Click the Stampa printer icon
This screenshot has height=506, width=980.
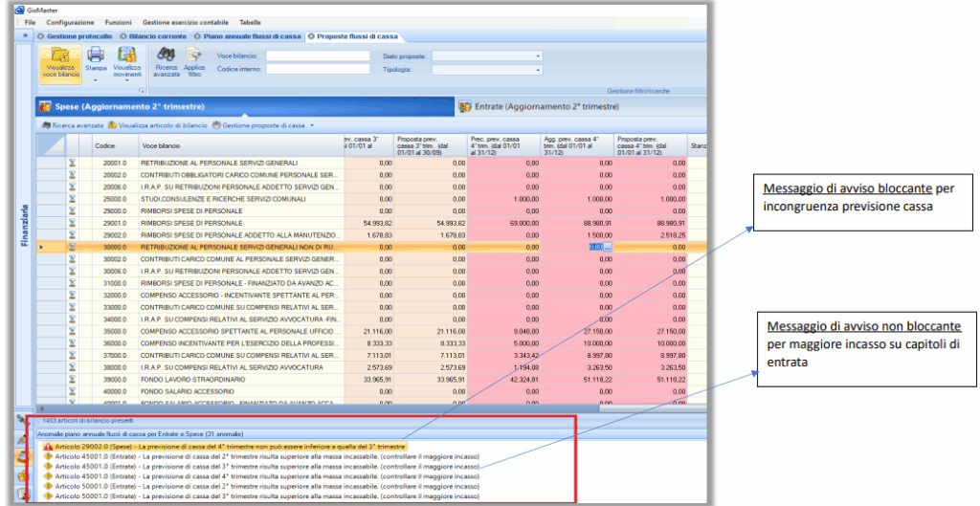click(96, 55)
